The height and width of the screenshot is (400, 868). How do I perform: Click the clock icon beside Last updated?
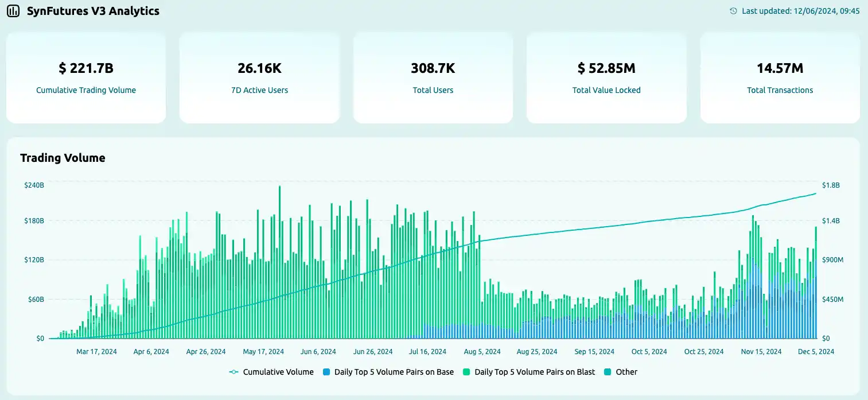pos(733,11)
